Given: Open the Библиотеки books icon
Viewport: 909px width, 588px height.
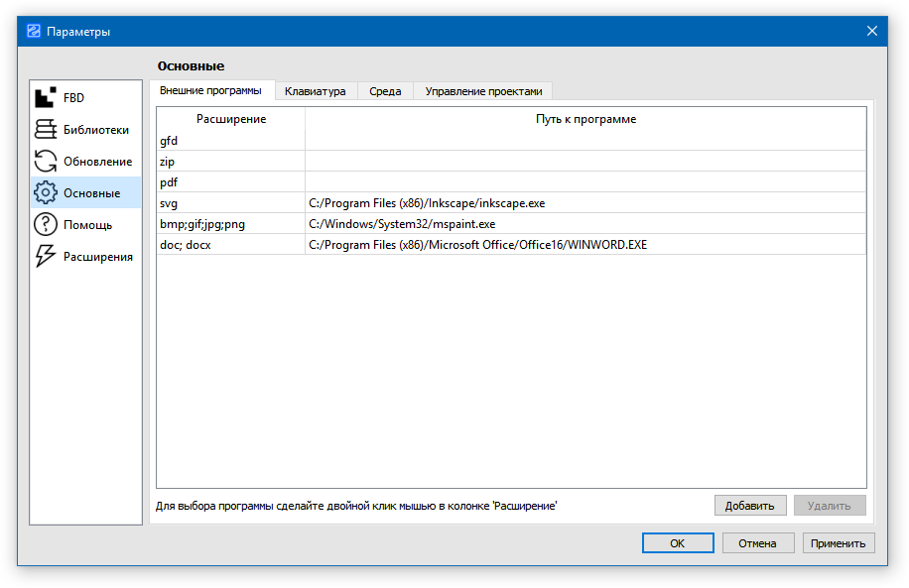Looking at the screenshot, I should click(46, 130).
